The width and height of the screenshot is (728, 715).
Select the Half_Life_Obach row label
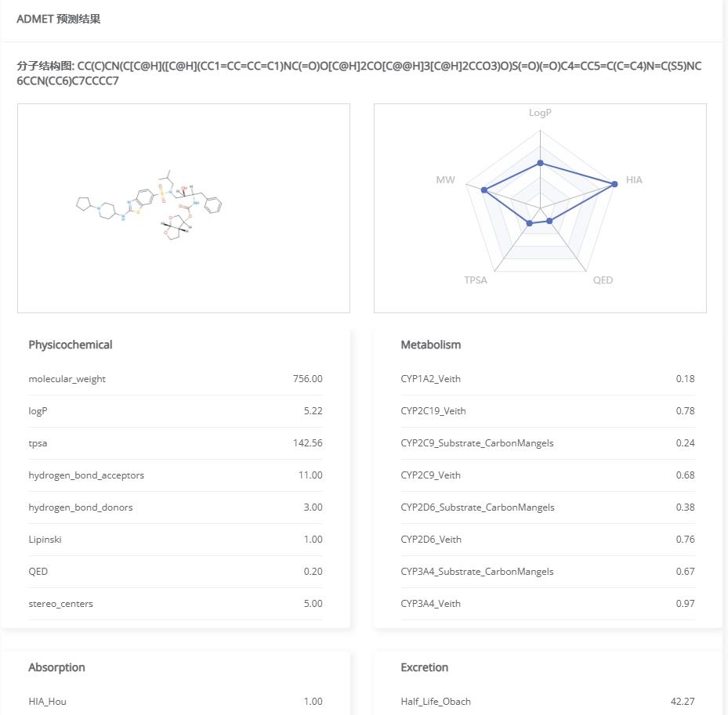436,702
